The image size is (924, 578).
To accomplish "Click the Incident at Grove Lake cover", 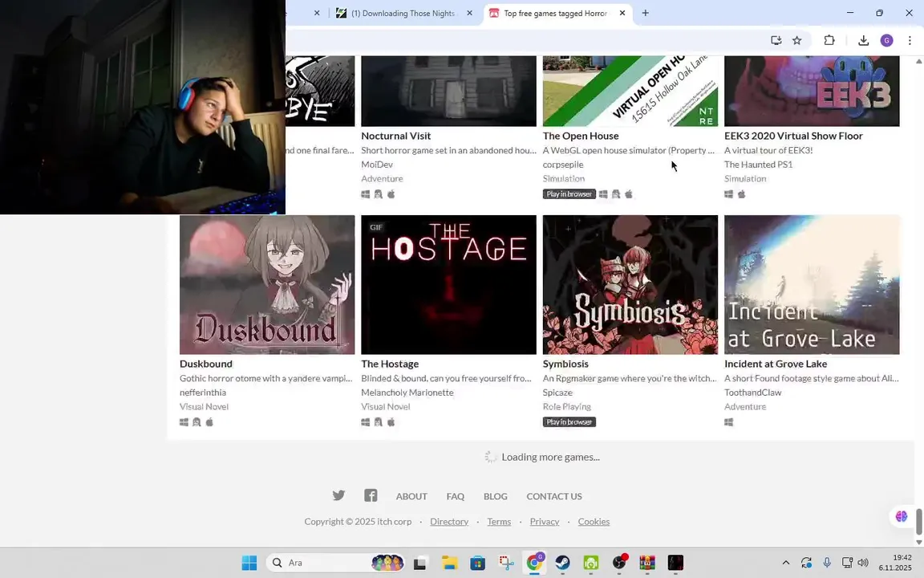I will tap(812, 285).
